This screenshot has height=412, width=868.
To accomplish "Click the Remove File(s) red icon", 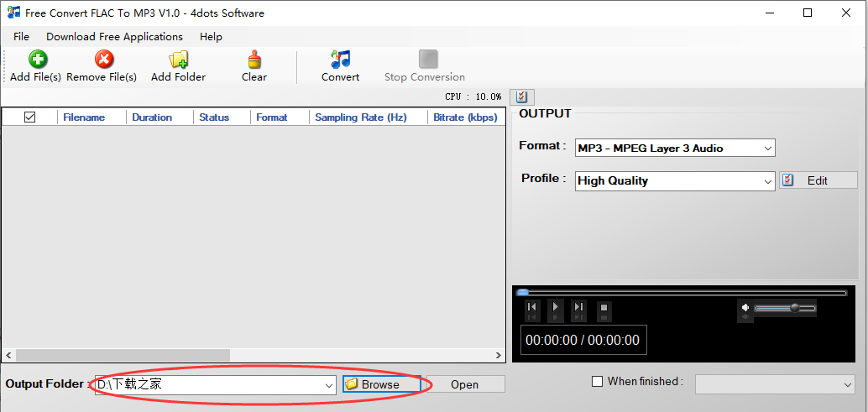I will coord(103,59).
